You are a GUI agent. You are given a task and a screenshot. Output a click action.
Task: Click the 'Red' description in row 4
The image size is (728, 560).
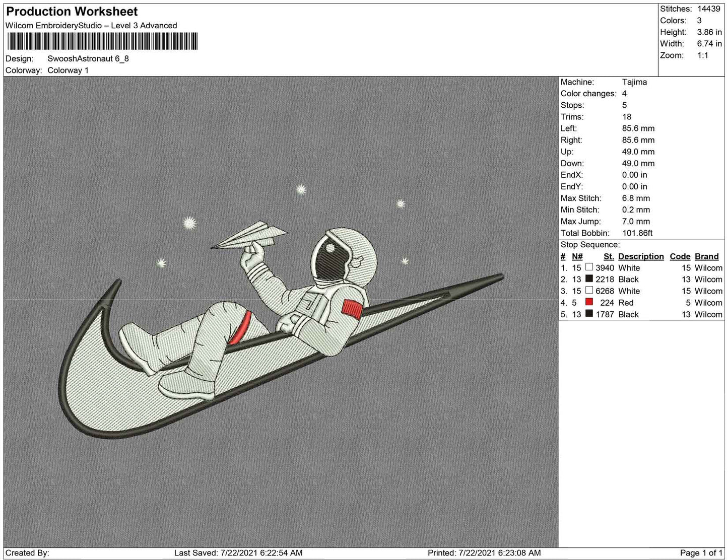click(626, 303)
